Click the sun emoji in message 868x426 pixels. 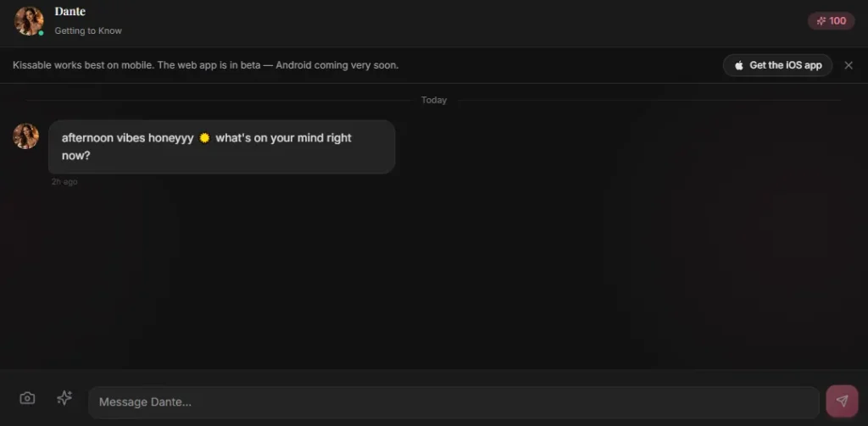(x=204, y=138)
